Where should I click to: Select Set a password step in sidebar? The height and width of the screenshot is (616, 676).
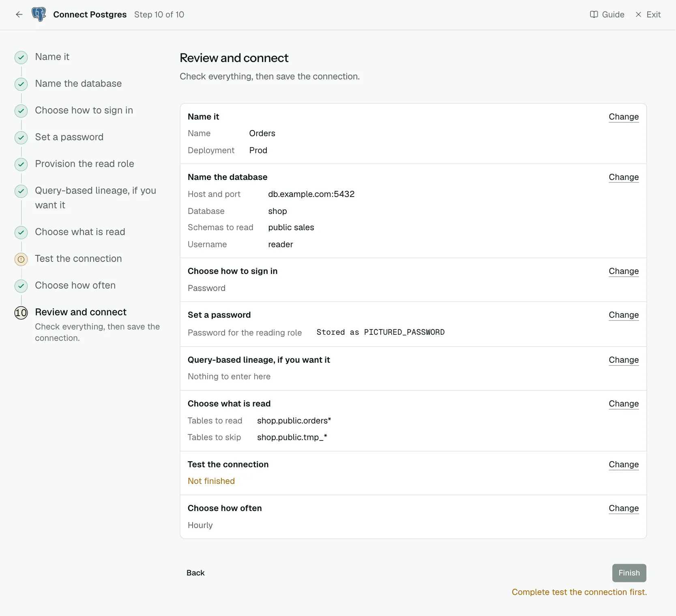pyautogui.click(x=69, y=137)
